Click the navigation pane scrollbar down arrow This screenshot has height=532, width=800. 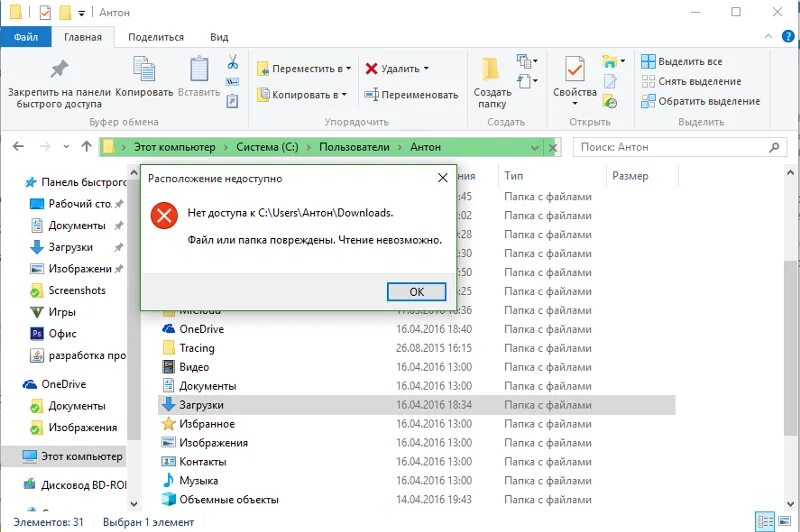(134, 503)
